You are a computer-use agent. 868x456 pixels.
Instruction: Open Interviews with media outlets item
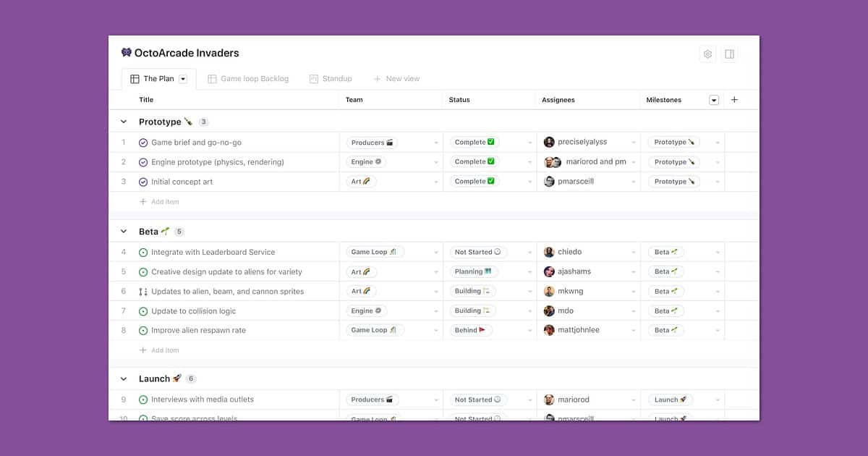click(203, 400)
